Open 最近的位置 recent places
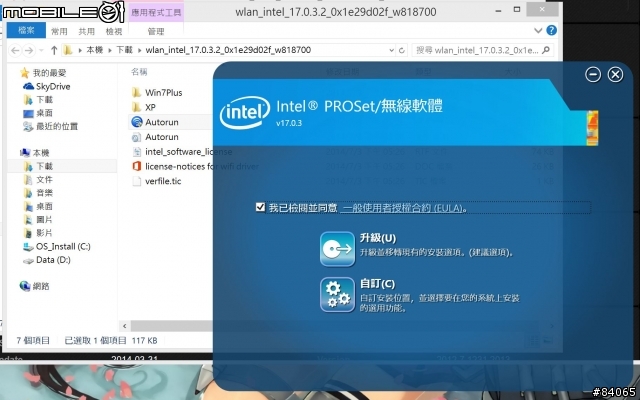The image size is (640, 400). coord(57,127)
